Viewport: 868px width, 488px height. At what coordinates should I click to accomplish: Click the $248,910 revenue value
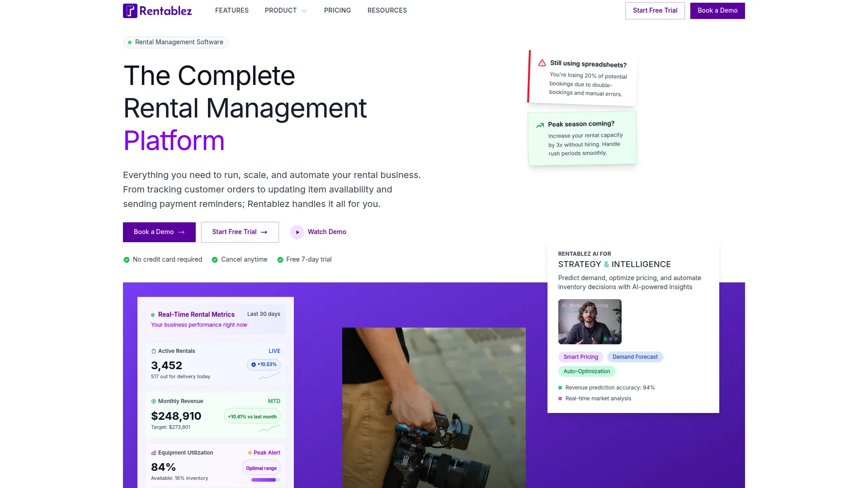[176, 416]
